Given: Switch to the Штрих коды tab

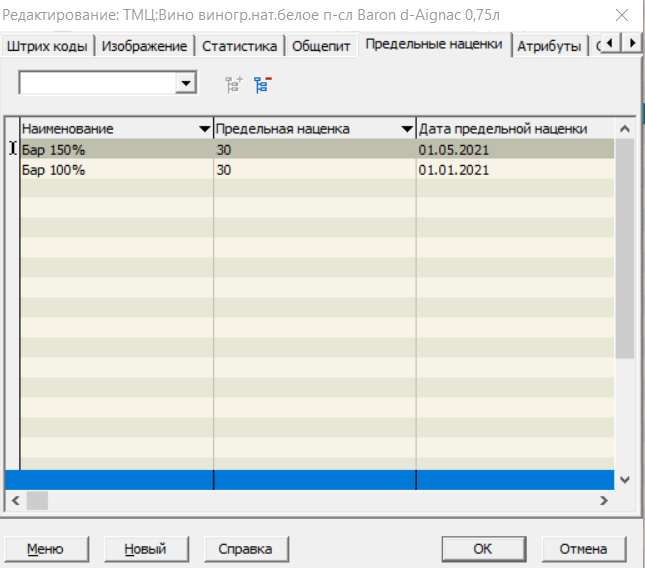Looking at the screenshot, I should tap(47, 46).
